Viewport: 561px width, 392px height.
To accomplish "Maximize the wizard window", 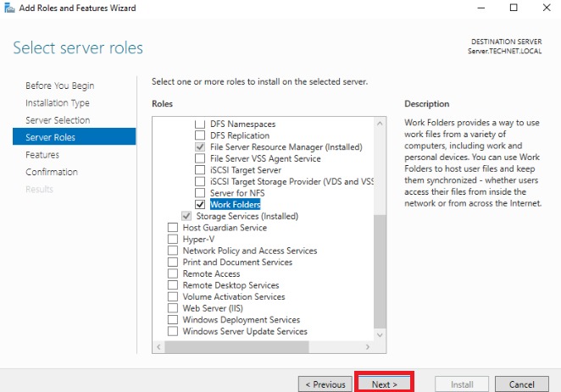I will tap(514, 8).
